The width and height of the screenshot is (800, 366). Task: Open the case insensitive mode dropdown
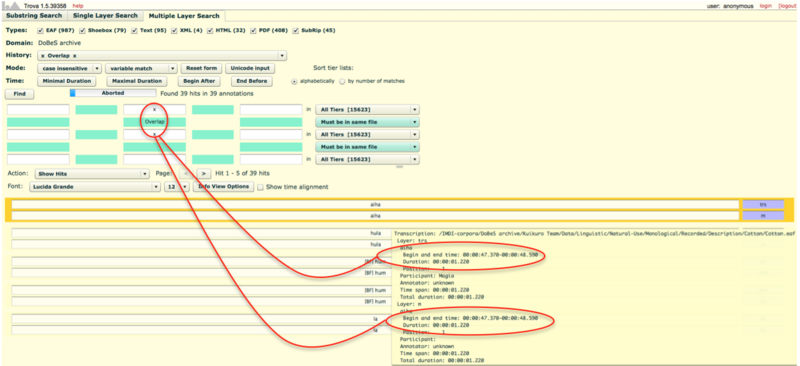[69, 68]
